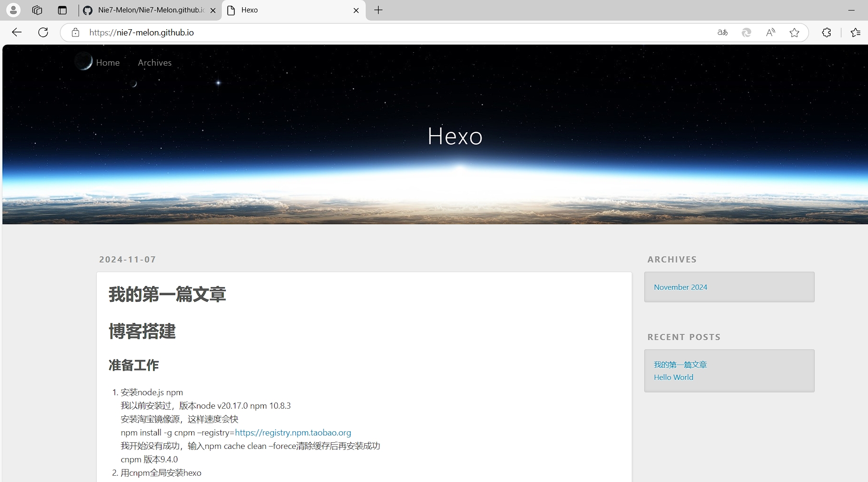
Task: Click the line mentioning npm cache clean
Action: click(x=250, y=446)
